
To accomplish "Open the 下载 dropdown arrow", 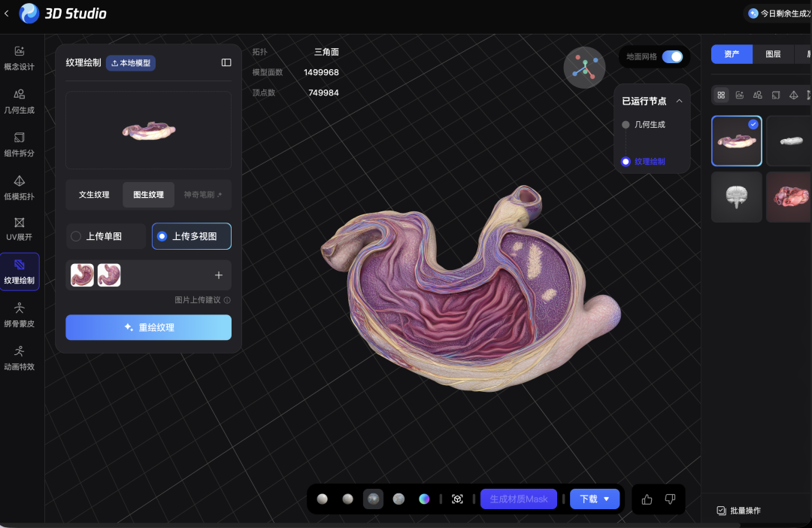I will point(607,499).
